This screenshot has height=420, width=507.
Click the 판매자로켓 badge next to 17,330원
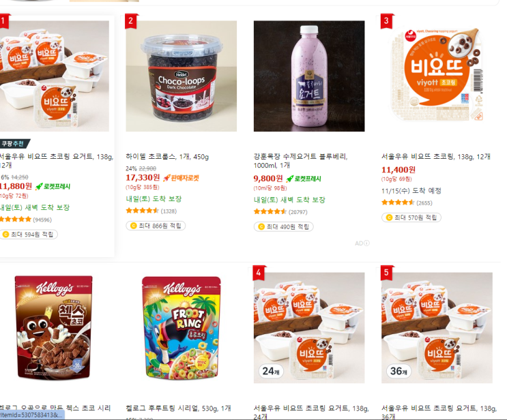pyautogui.click(x=182, y=178)
